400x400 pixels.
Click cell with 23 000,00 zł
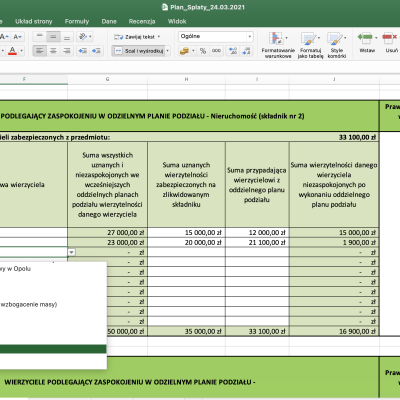click(x=107, y=242)
